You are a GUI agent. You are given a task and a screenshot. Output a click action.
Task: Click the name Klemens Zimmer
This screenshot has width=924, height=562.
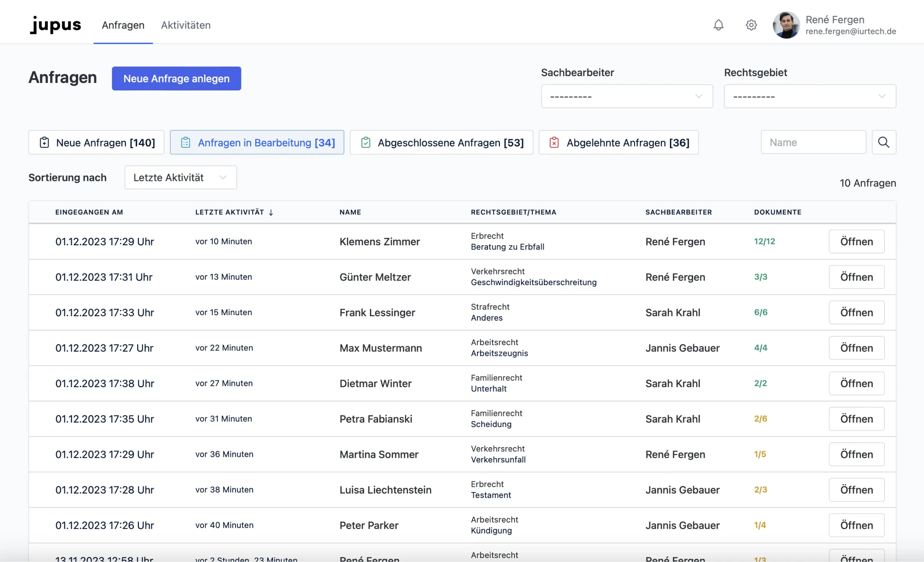tap(379, 242)
